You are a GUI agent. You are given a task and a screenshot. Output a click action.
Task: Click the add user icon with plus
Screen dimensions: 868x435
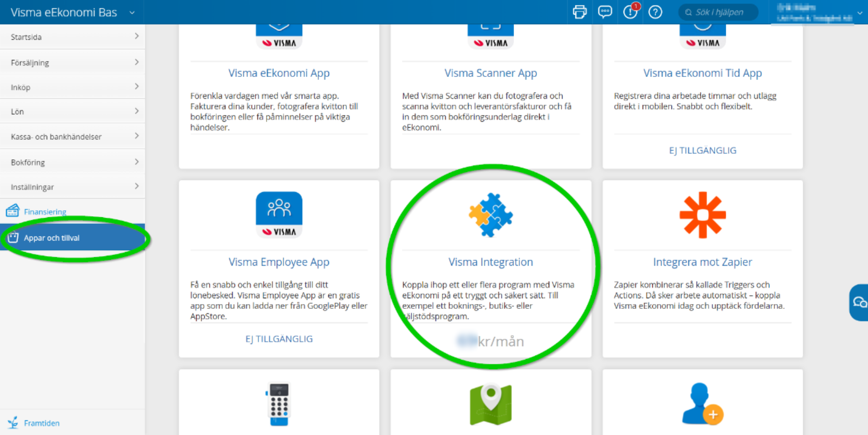[x=703, y=404]
